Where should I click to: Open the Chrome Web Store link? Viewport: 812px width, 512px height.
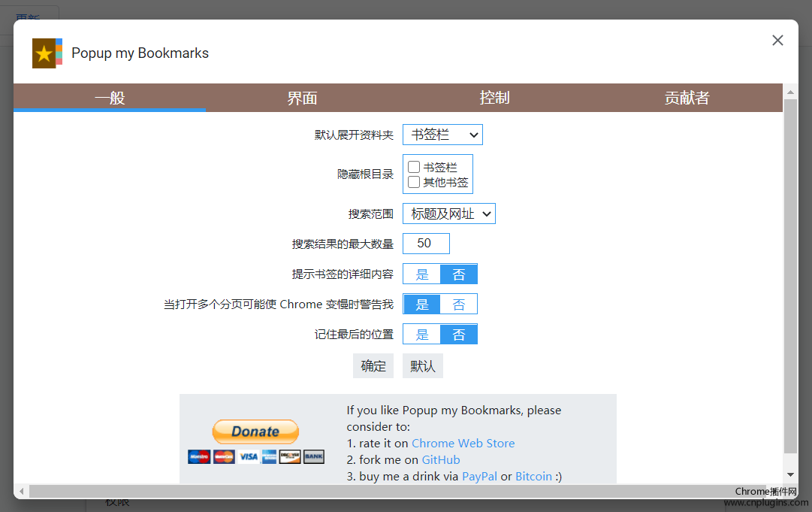click(463, 443)
